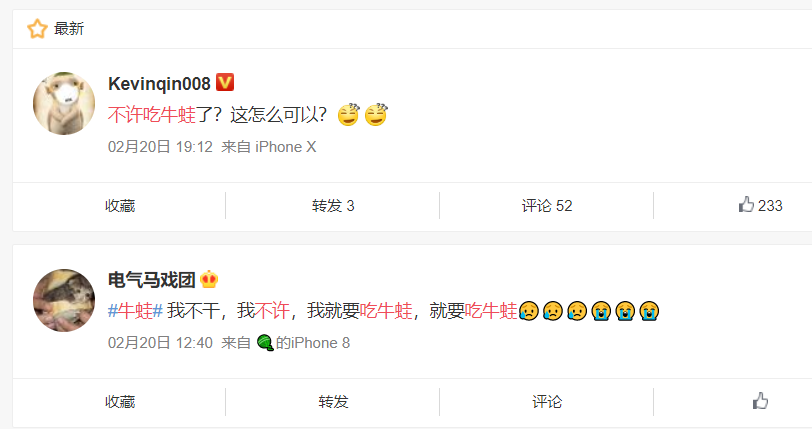This screenshot has width=812, height=429.
Task: Click the orange V verified badge
Action: pyautogui.click(x=225, y=82)
